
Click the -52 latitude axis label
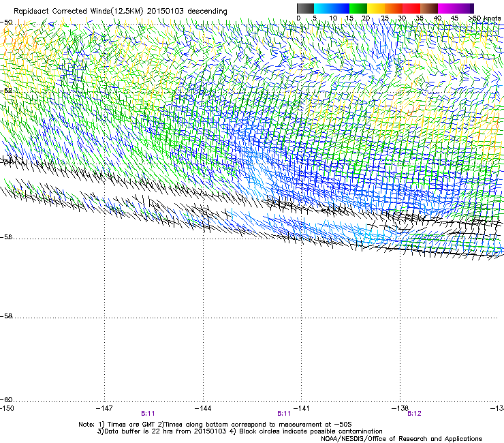(6, 91)
